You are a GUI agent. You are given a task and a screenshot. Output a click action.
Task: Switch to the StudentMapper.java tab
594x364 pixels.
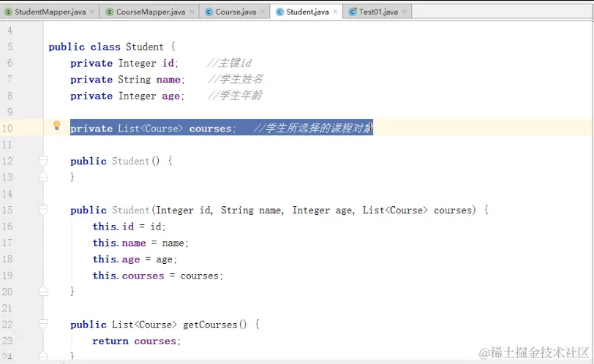pos(50,12)
